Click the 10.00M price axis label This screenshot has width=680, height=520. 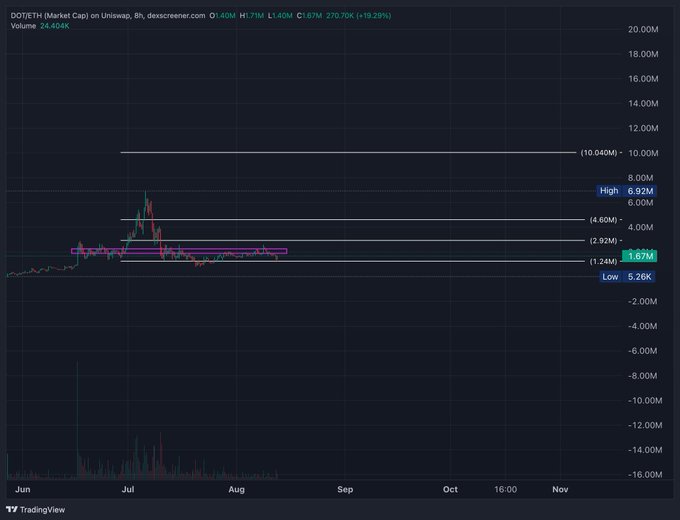[643, 153]
